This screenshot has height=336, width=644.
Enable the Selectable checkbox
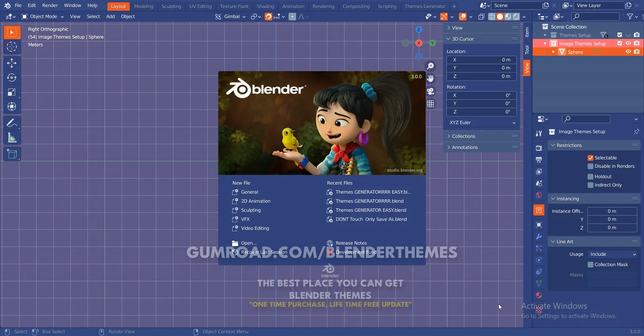(x=590, y=158)
